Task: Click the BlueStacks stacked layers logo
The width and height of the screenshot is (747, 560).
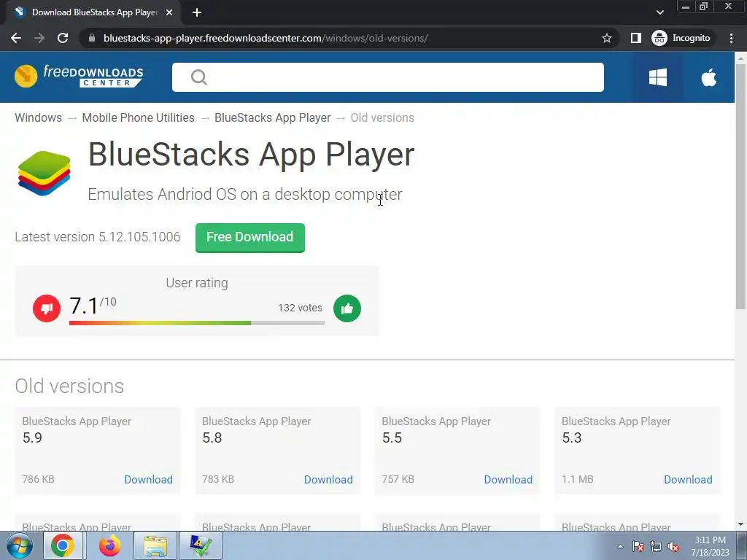Action: [x=44, y=174]
